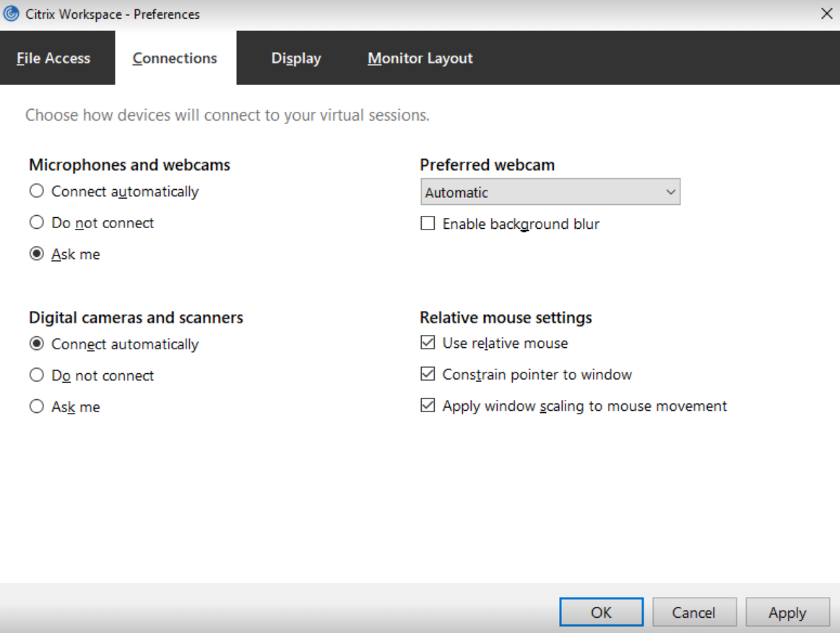Select the Connections tab
This screenshot has width=840, height=633.
pos(175,58)
